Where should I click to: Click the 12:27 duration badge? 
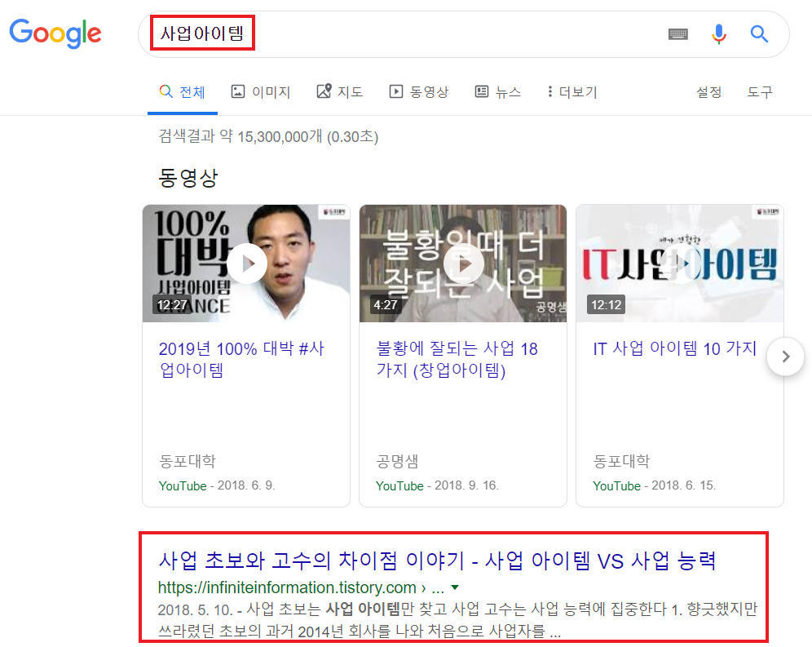click(x=172, y=305)
